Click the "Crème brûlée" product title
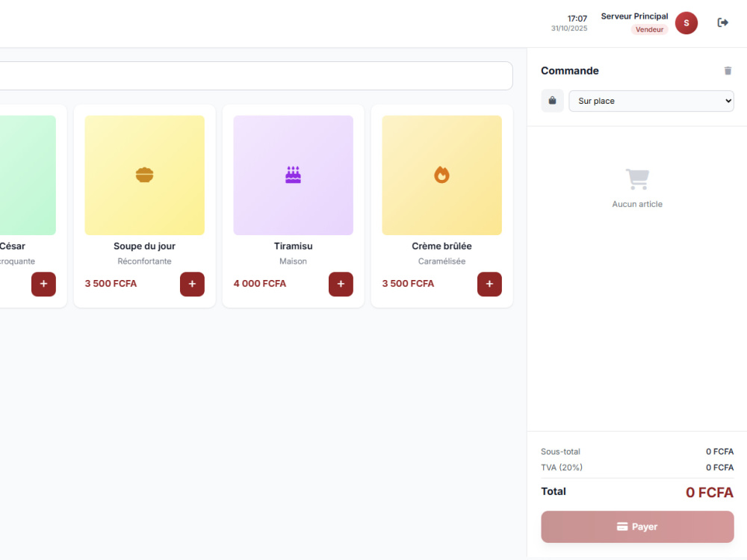The height and width of the screenshot is (560, 747). 441,246
